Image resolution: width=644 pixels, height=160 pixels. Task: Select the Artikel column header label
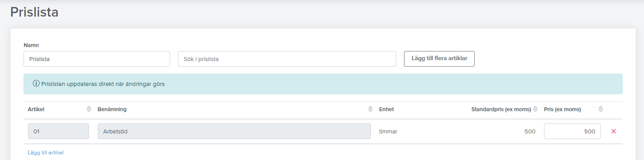[x=36, y=109]
